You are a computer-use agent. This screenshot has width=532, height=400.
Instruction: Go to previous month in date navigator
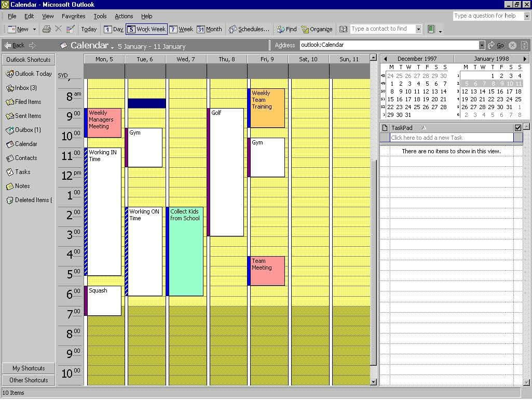tap(385, 59)
